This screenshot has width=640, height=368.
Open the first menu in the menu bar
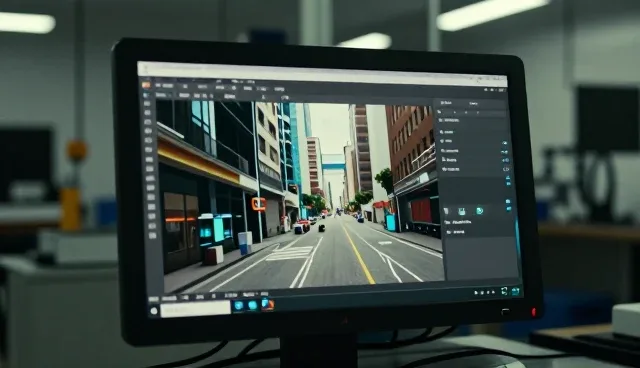click(x=164, y=86)
